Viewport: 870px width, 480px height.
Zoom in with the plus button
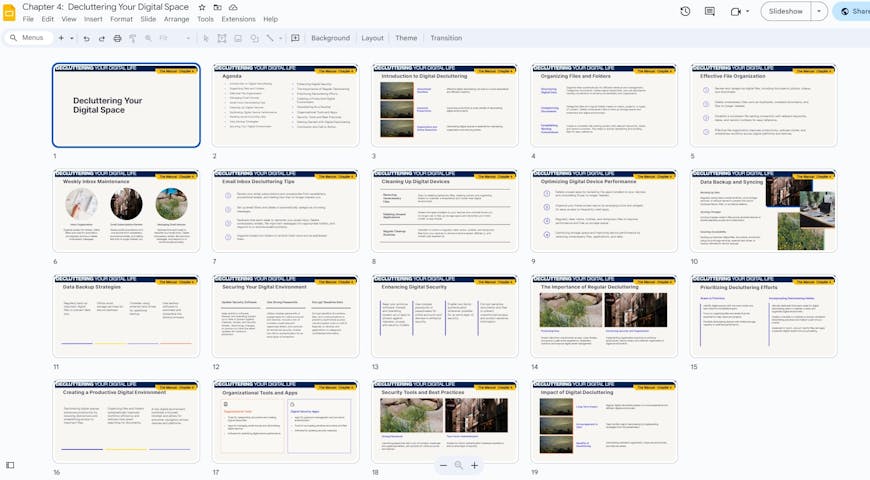(475, 465)
